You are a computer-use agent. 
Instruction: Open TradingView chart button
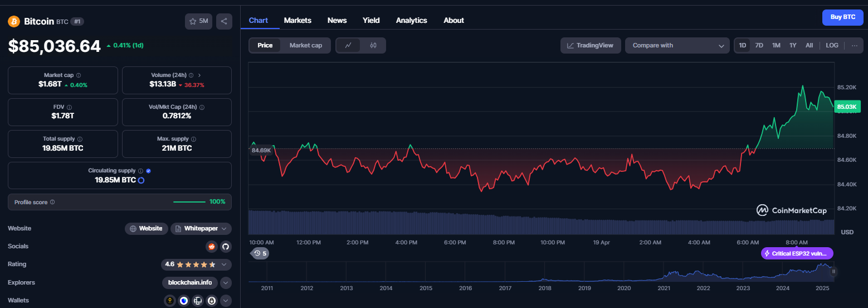click(591, 45)
